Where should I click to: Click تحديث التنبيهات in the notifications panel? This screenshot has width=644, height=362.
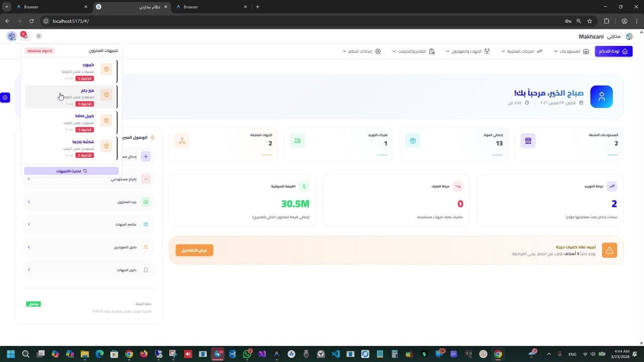(x=70, y=171)
